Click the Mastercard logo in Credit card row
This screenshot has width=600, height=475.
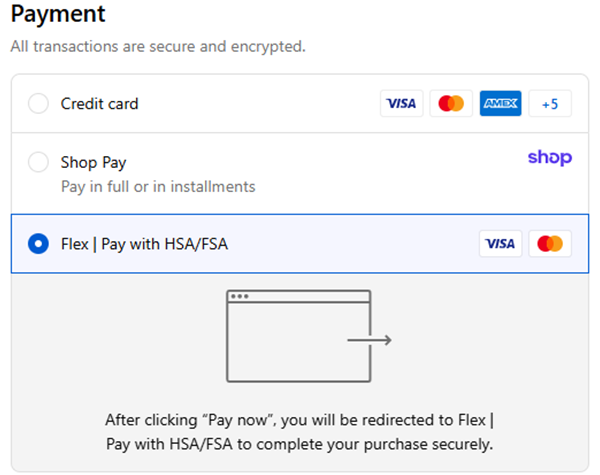click(451, 103)
